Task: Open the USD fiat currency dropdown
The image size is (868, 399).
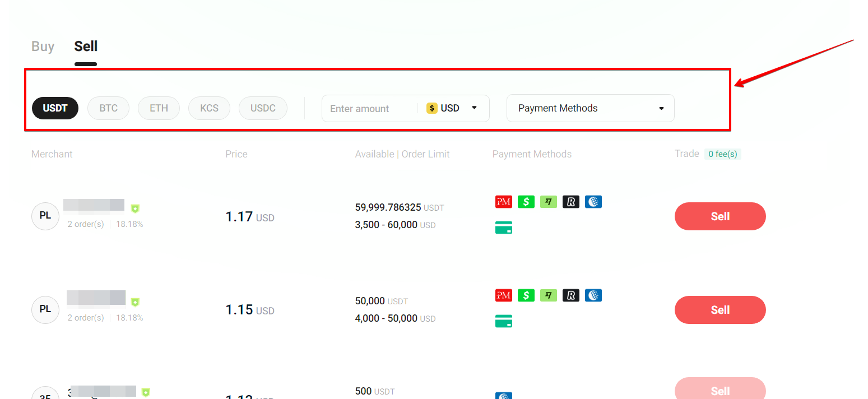Action: [x=452, y=108]
